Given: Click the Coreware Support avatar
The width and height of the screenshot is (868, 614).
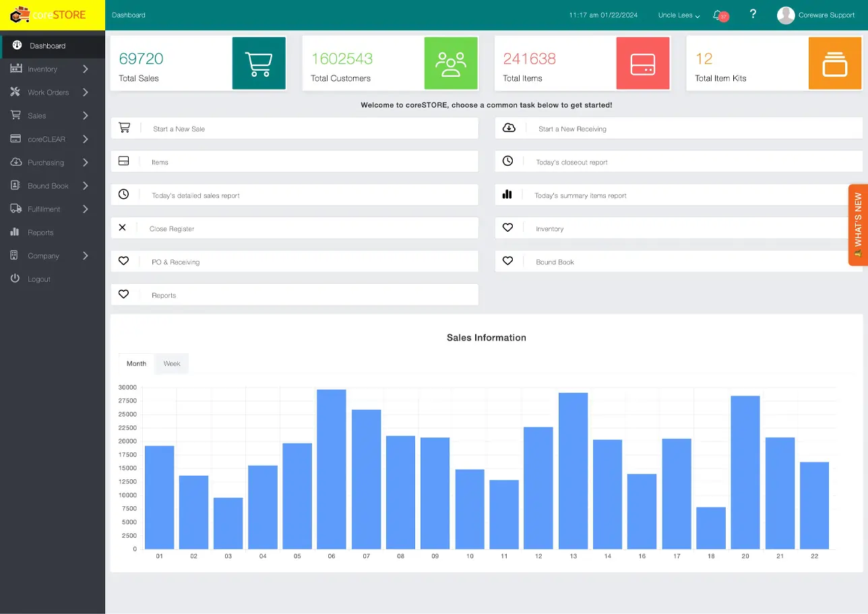Looking at the screenshot, I should pos(786,15).
